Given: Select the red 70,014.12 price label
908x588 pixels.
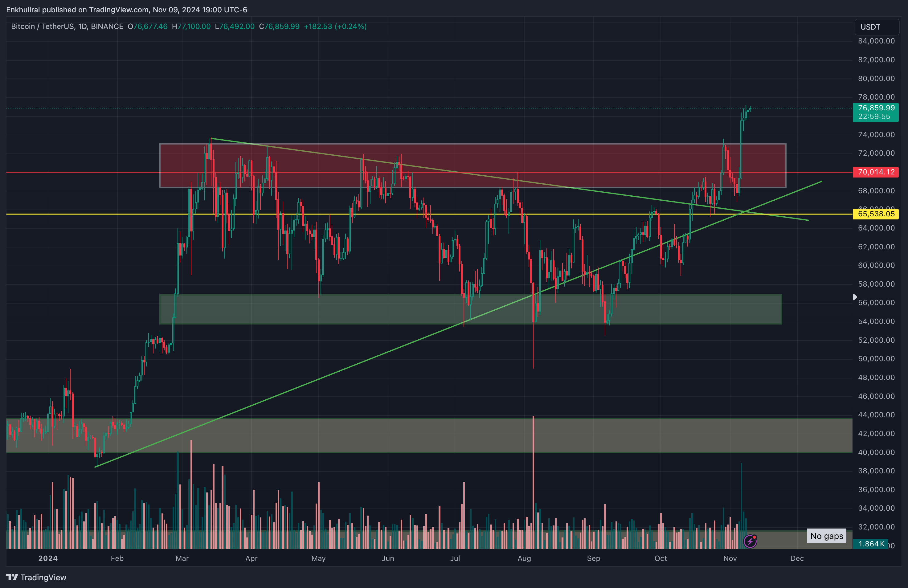Looking at the screenshot, I should pyautogui.click(x=876, y=172).
